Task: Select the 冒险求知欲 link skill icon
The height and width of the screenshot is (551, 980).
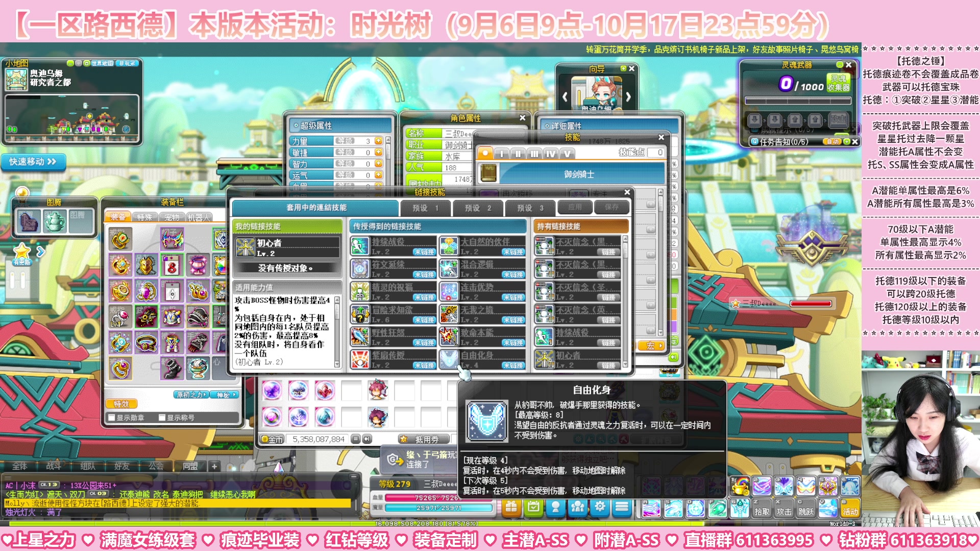Action: click(360, 314)
